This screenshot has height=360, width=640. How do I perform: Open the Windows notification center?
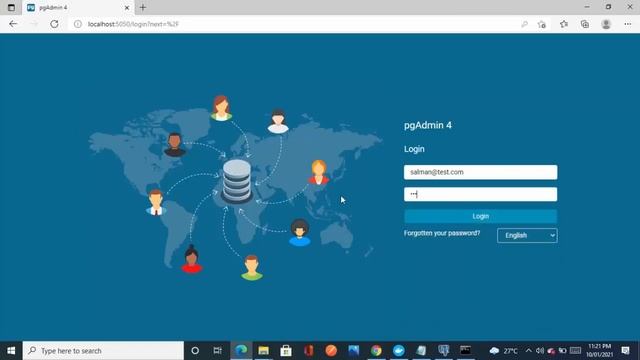point(625,351)
